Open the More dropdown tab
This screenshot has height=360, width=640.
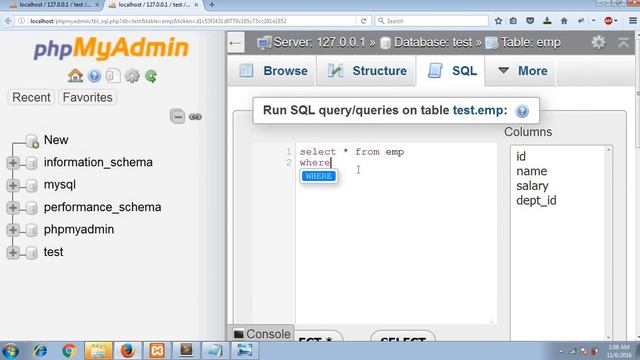point(522,71)
